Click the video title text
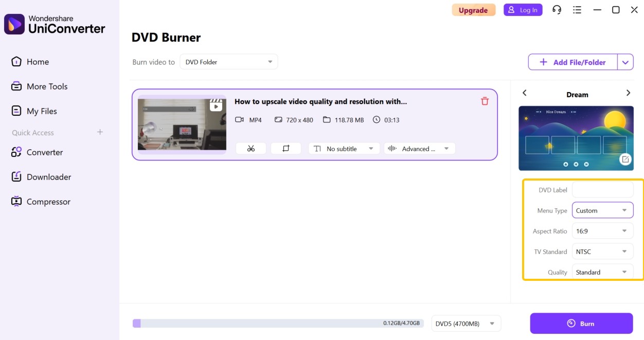The width and height of the screenshot is (644, 340). (x=321, y=101)
